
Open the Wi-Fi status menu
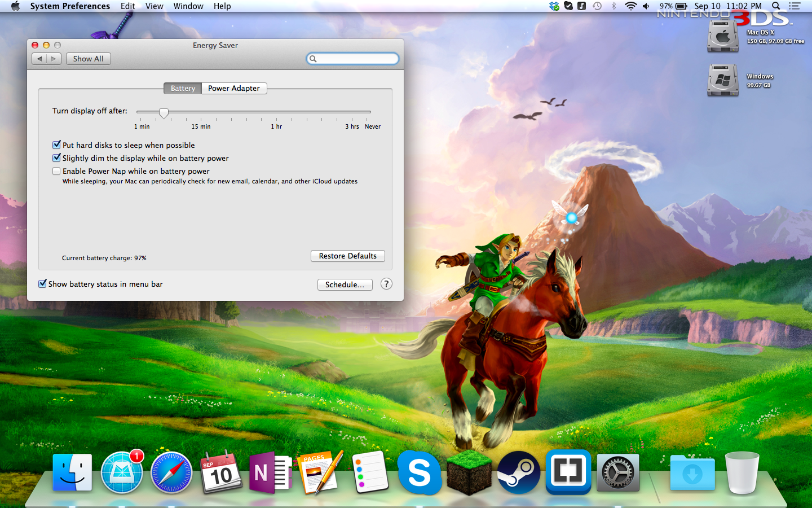(x=630, y=6)
